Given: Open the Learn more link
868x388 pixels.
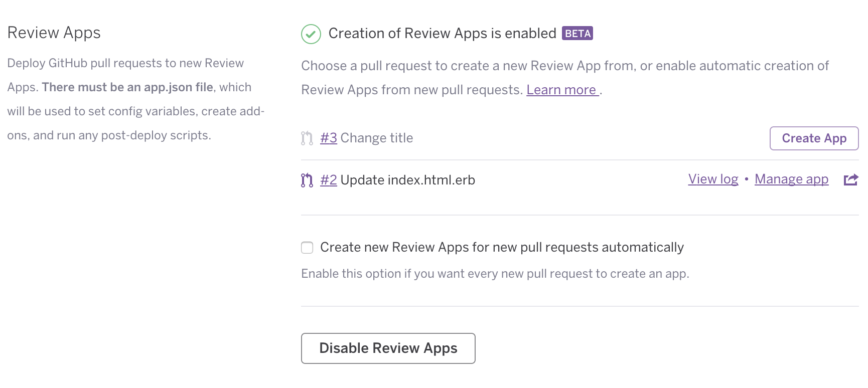Looking at the screenshot, I should (561, 89).
